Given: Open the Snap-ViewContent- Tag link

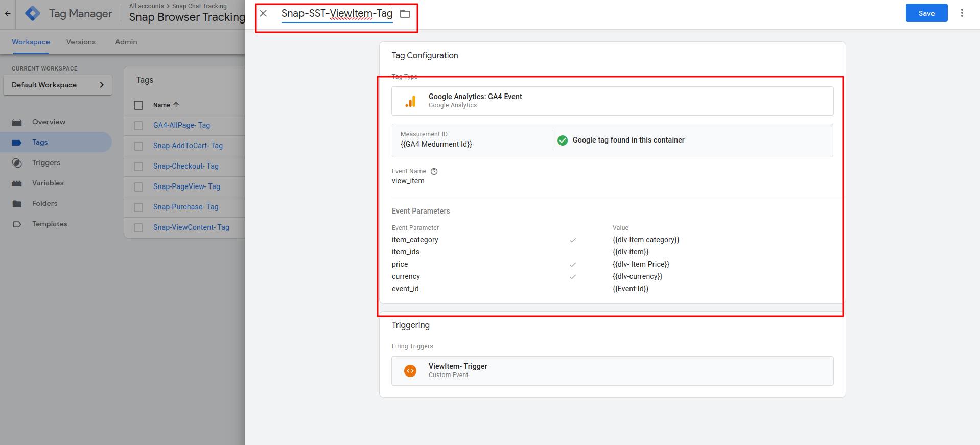Looking at the screenshot, I should [191, 227].
